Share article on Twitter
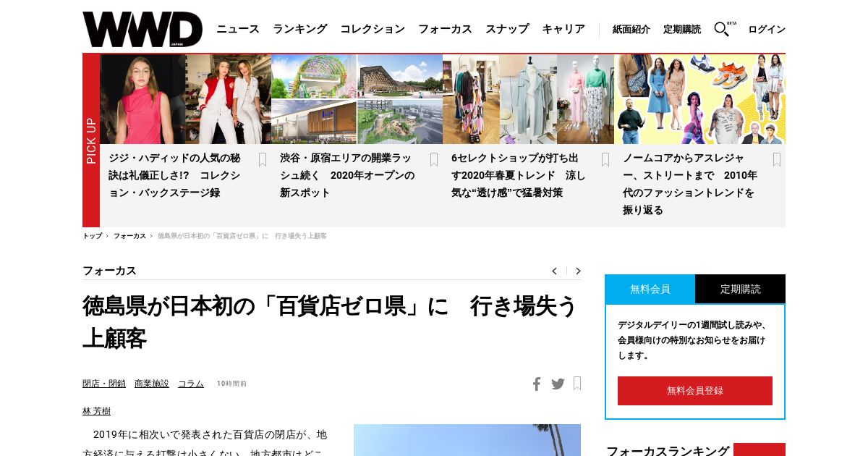The width and height of the screenshot is (868, 456). (558, 384)
